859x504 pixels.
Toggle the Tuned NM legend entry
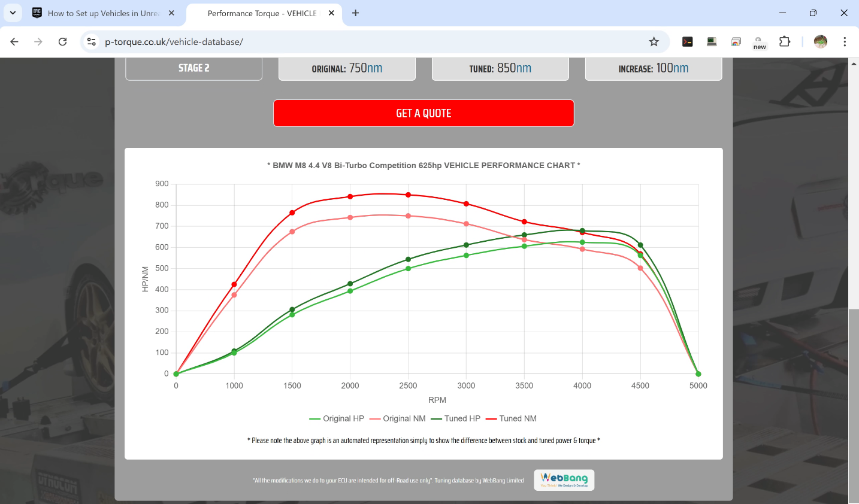(x=511, y=418)
